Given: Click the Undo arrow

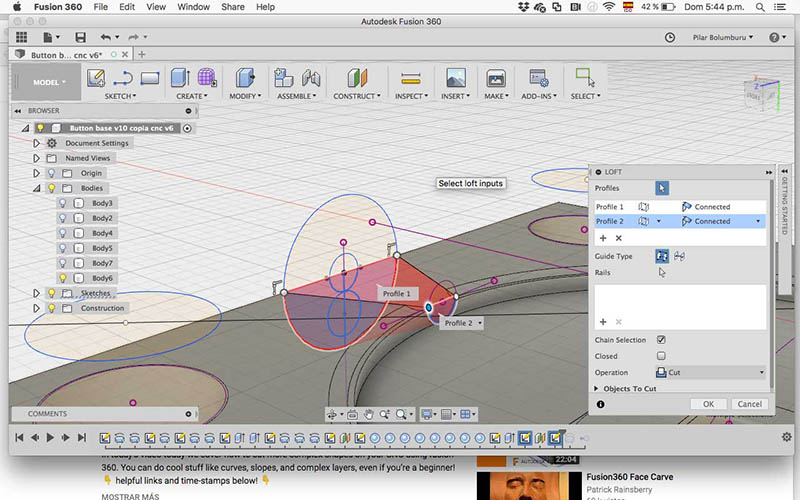Looking at the screenshot, I should coord(106,37).
